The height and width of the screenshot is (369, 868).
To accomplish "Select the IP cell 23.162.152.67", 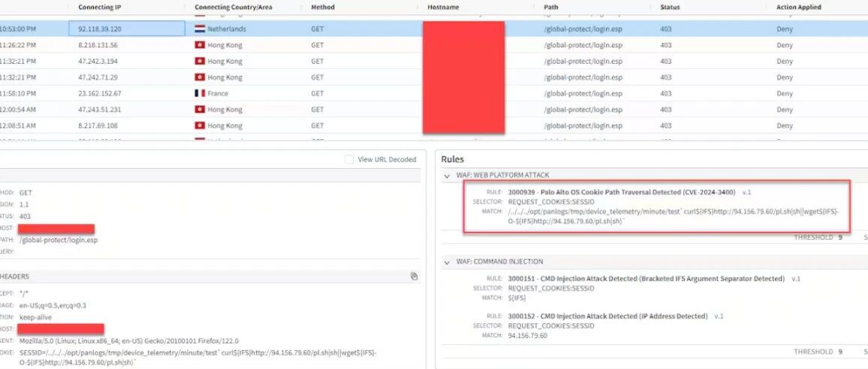I will point(100,93).
